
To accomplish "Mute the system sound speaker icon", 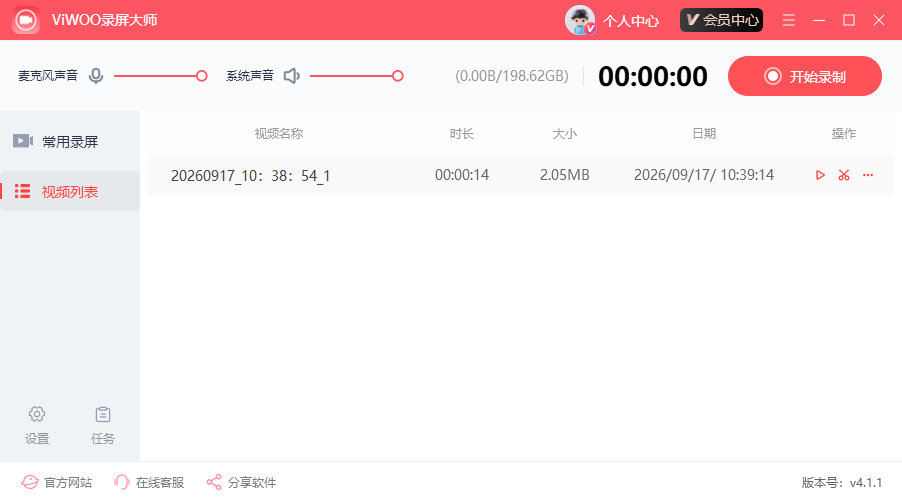I will coord(292,76).
